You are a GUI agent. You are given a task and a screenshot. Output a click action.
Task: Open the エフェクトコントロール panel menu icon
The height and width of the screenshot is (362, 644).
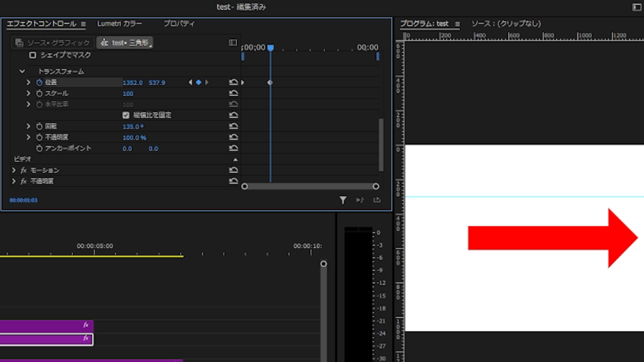84,25
